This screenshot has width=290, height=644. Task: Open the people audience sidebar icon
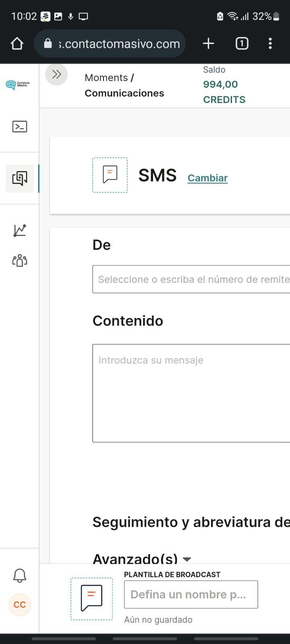19,260
